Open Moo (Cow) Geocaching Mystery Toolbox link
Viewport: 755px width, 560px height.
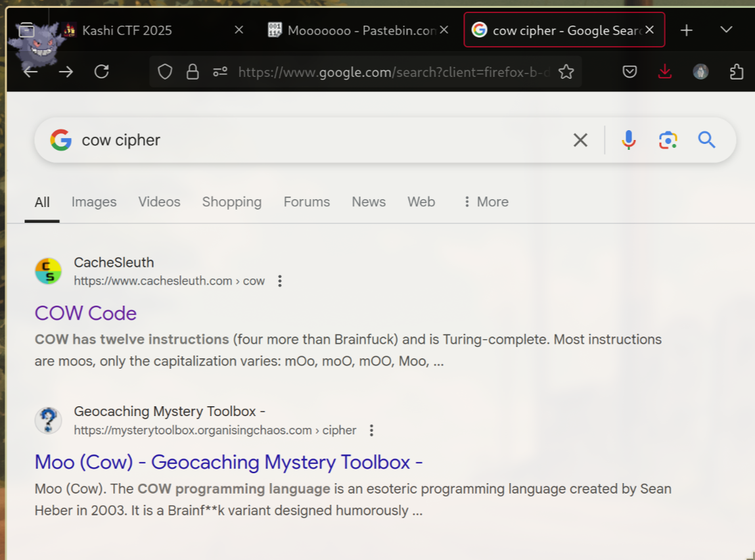229,462
